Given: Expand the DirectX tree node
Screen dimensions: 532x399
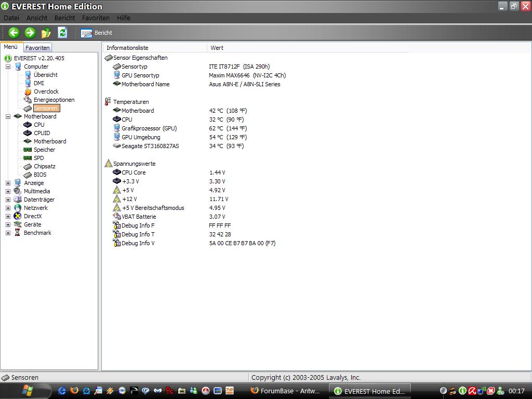Looking at the screenshot, I should pos(8,217).
